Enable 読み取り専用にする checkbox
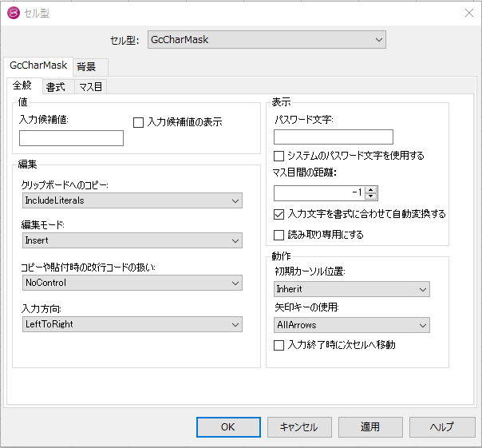Screen dimensions: 482x448 279,235
